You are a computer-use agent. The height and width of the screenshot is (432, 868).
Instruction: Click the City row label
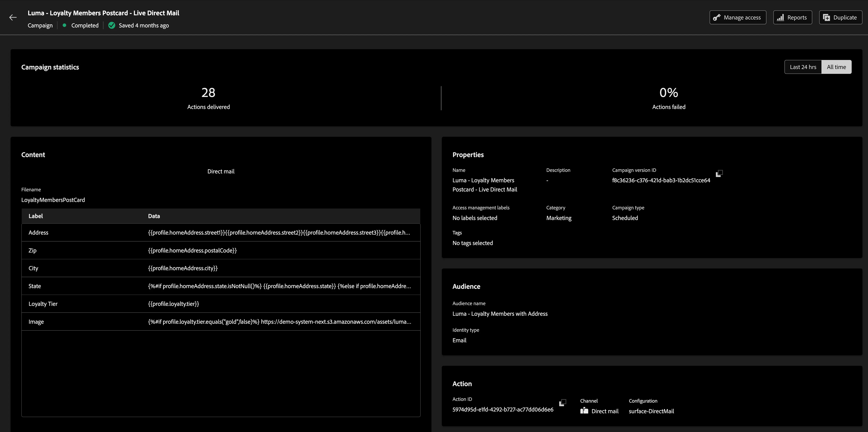[33, 268]
